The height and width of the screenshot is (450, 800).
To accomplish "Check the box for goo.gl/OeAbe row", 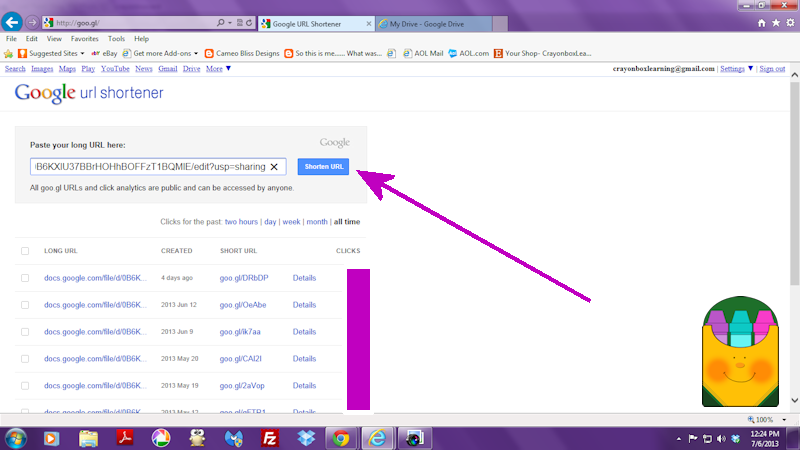I will click(25, 305).
